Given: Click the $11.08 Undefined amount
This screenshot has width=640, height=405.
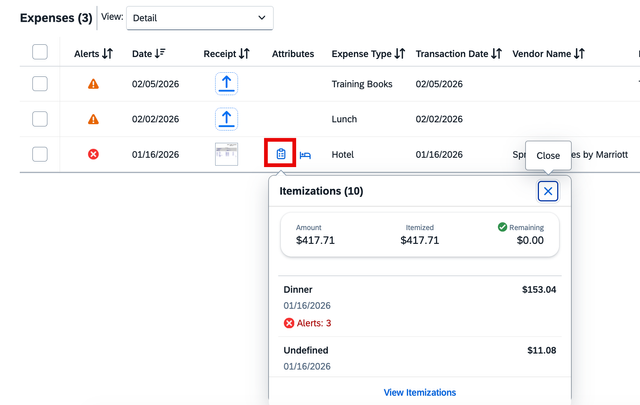Looking at the screenshot, I should pos(542,350).
